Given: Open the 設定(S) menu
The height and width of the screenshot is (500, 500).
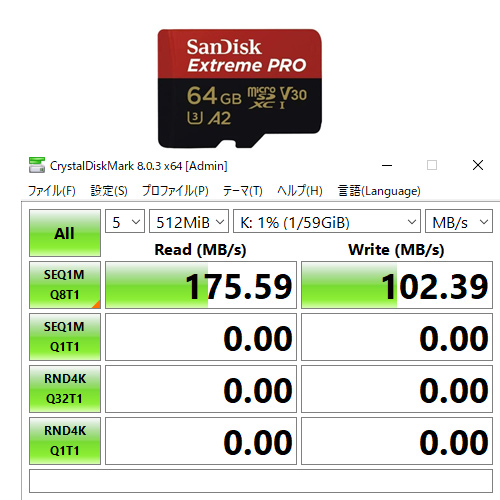Looking at the screenshot, I should (x=109, y=191).
